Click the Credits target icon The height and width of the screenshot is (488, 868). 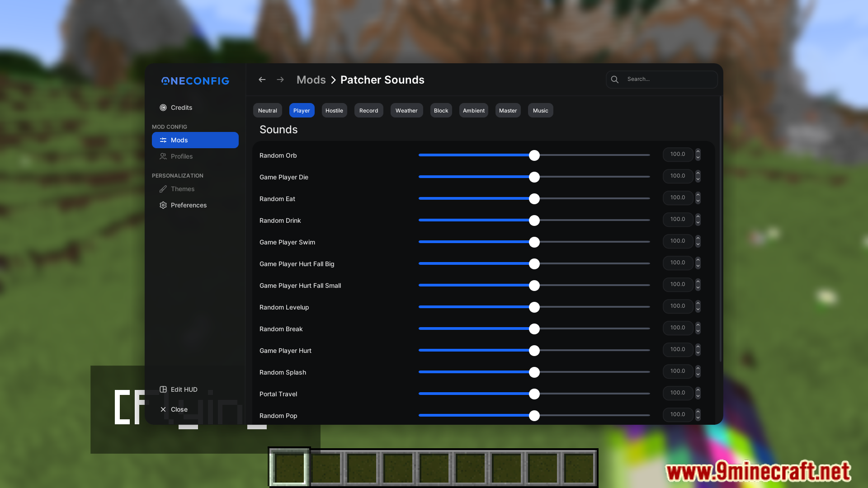coord(163,108)
